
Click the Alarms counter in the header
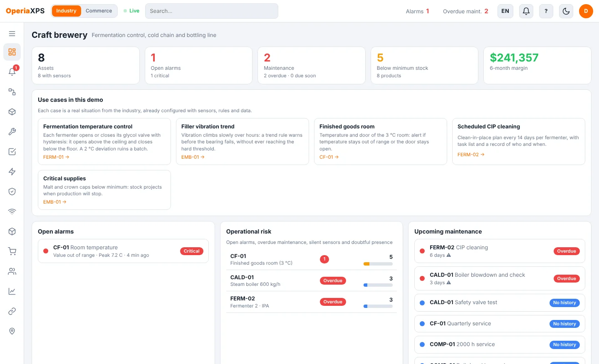418,11
